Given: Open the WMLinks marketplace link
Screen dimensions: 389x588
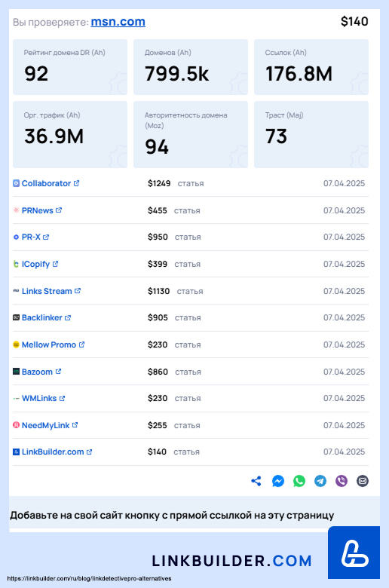Looking at the screenshot, I should coord(39,398).
